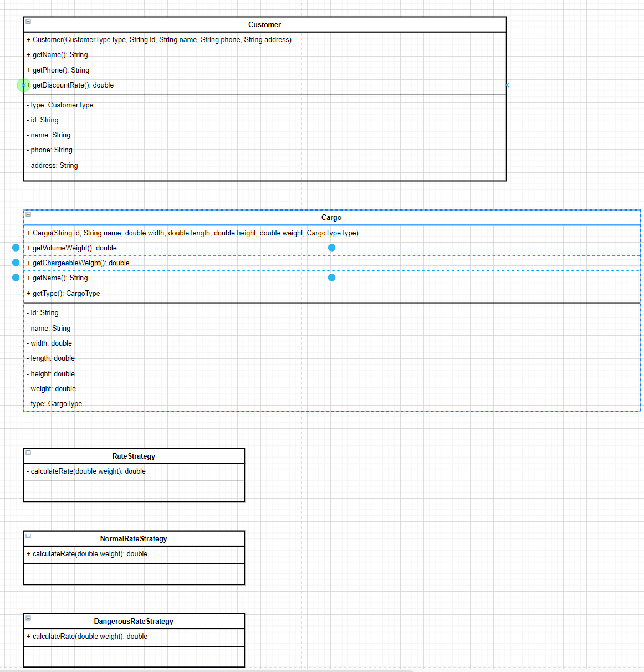Select the height: double attribute
The image size is (644, 672).
tap(331, 374)
